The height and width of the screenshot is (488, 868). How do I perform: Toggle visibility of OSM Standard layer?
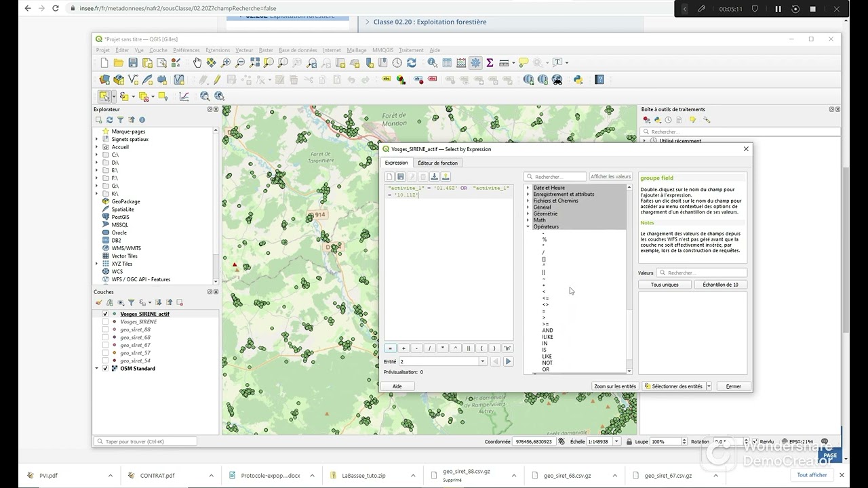(x=105, y=369)
